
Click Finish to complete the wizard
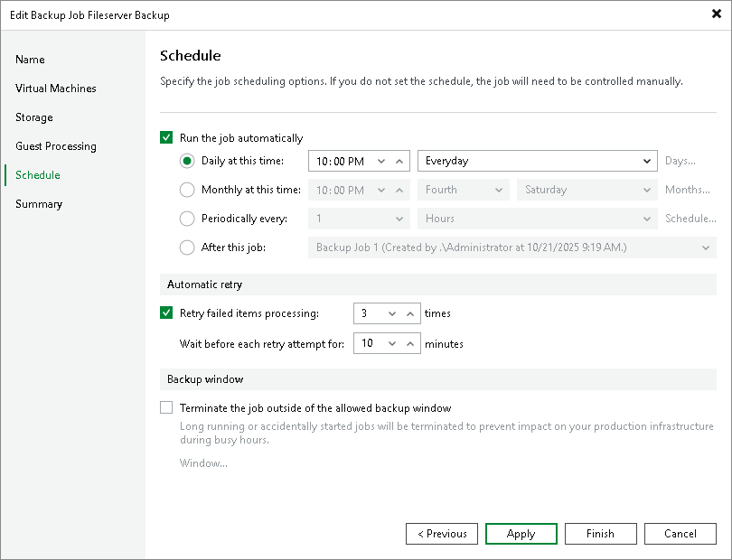coord(600,534)
